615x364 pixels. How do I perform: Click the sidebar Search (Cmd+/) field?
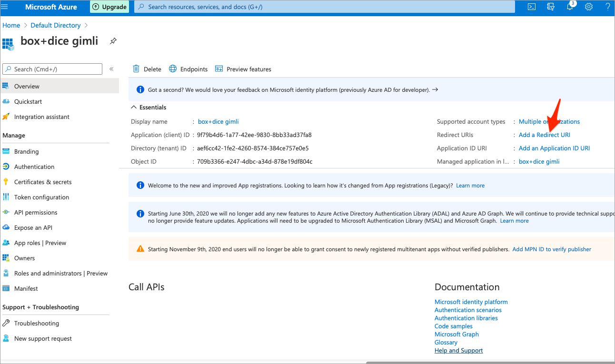tap(52, 69)
